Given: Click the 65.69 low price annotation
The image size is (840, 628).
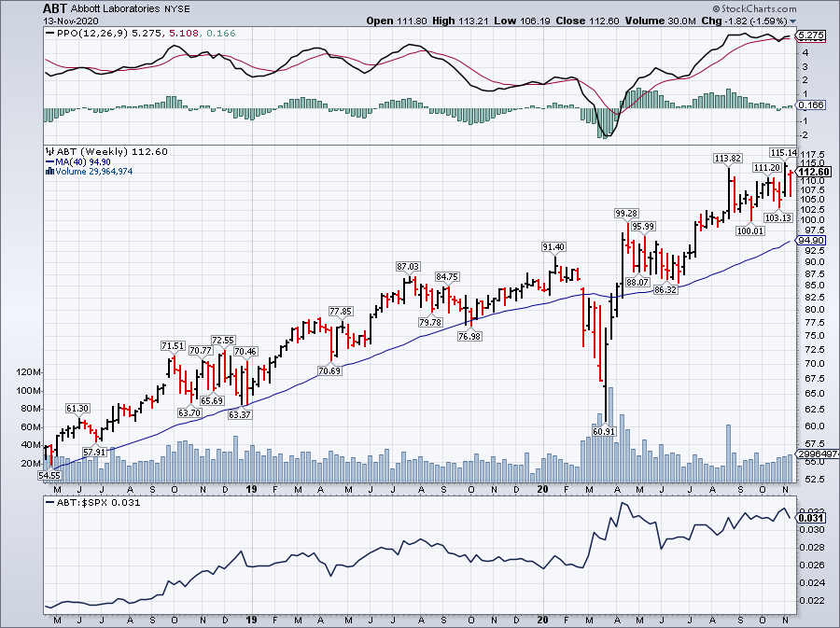Looking at the screenshot, I should (212, 400).
